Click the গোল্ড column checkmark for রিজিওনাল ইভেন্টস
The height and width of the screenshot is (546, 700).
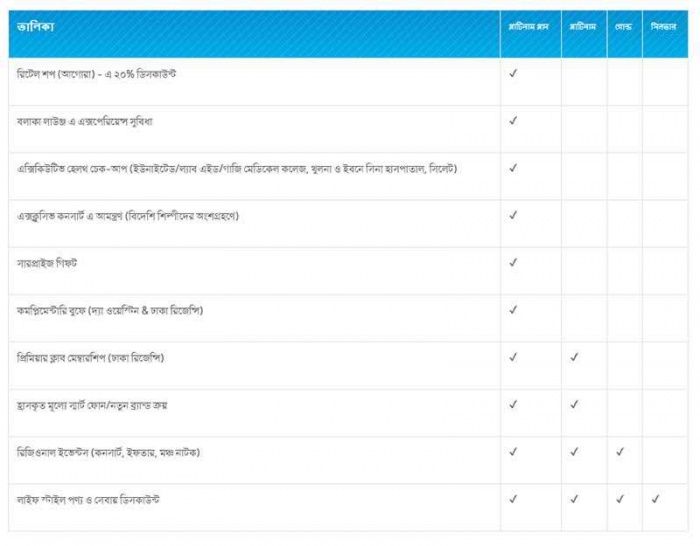[x=621, y=451]
